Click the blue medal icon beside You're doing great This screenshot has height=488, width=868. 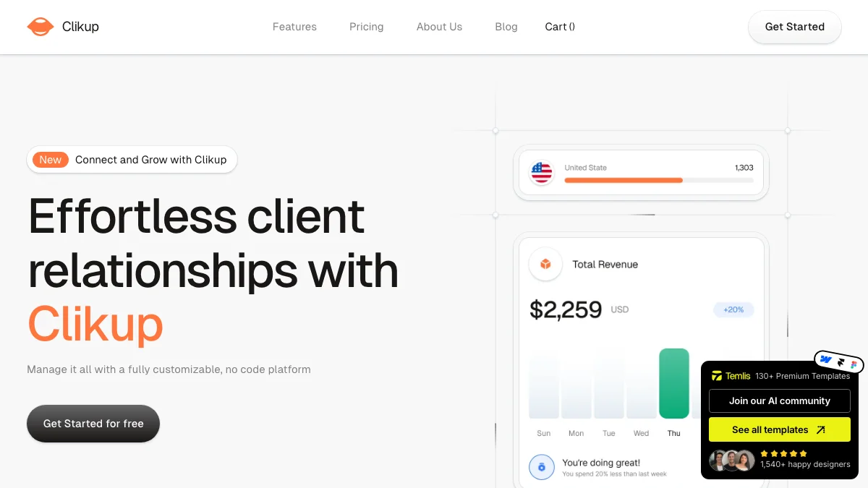click(x=541, y=467)
